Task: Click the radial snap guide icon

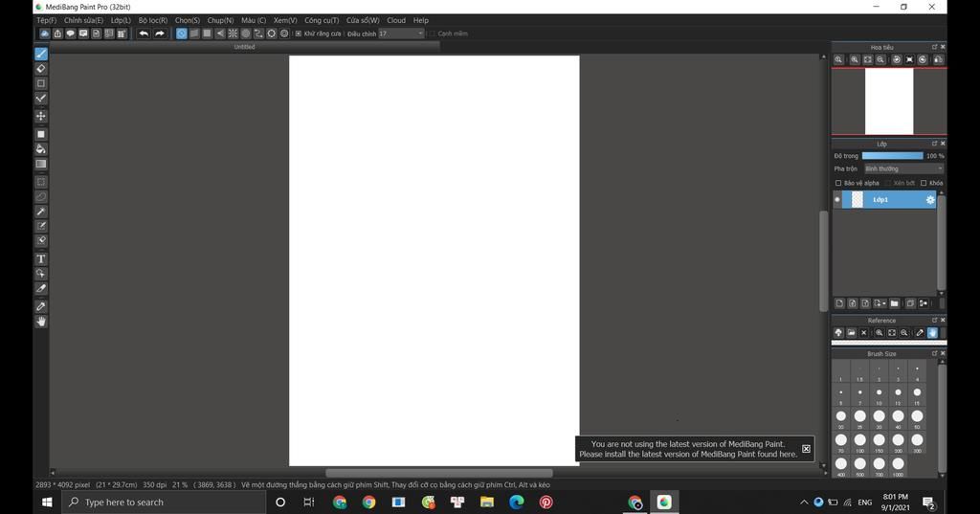Action: pos(233,34)
